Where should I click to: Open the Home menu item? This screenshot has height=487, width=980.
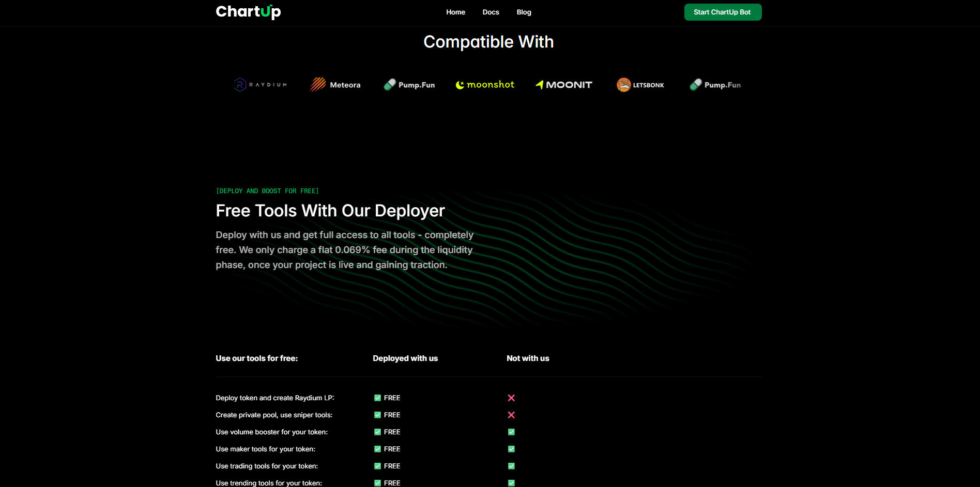[x=455, y=12]
